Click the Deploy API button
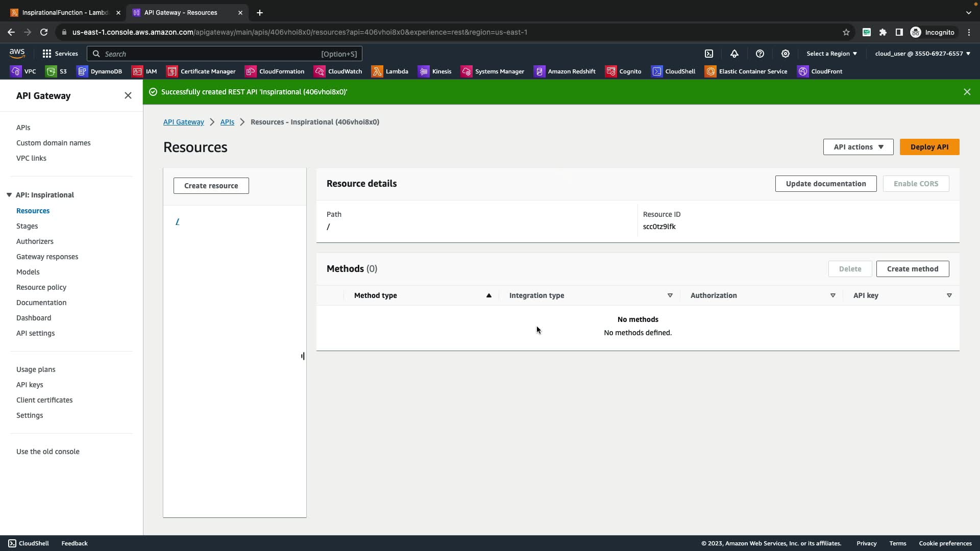The image size is (980, 551). coord(929,147)
